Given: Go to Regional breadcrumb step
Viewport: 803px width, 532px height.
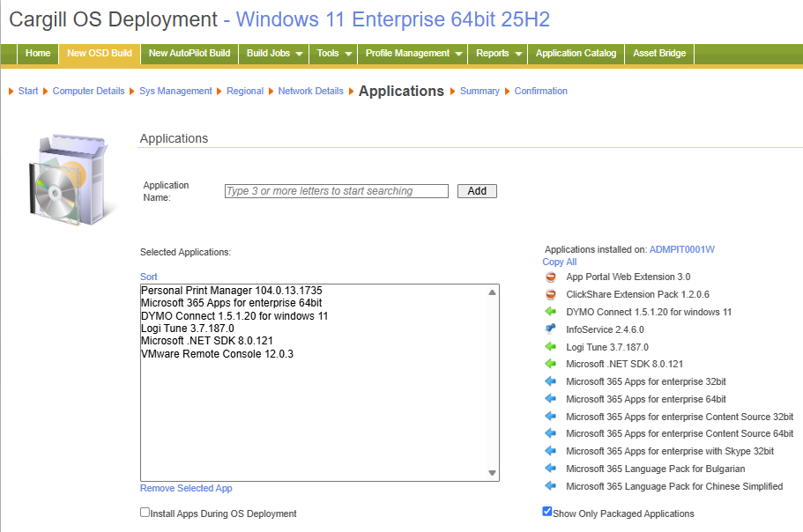Looking at the screenshot, I should [x=245, y=91].
